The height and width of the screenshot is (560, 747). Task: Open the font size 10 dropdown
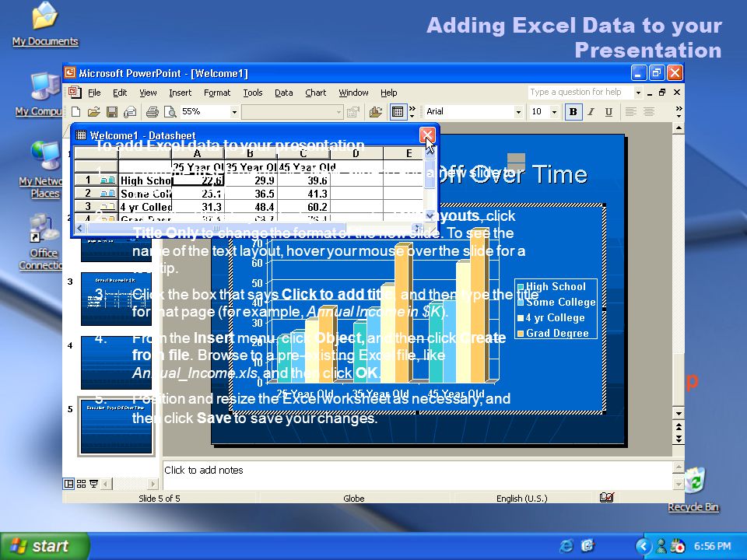(554, 112)
